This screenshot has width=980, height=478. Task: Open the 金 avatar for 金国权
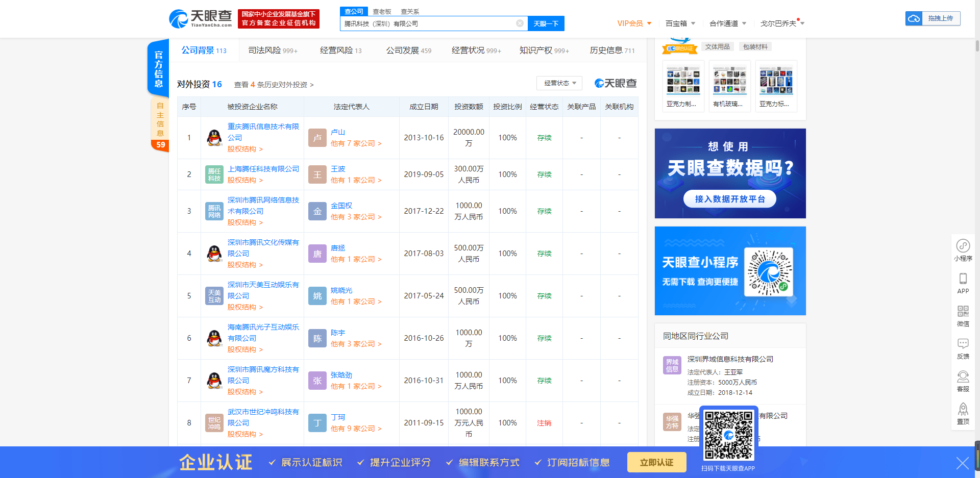click(317, 211)
